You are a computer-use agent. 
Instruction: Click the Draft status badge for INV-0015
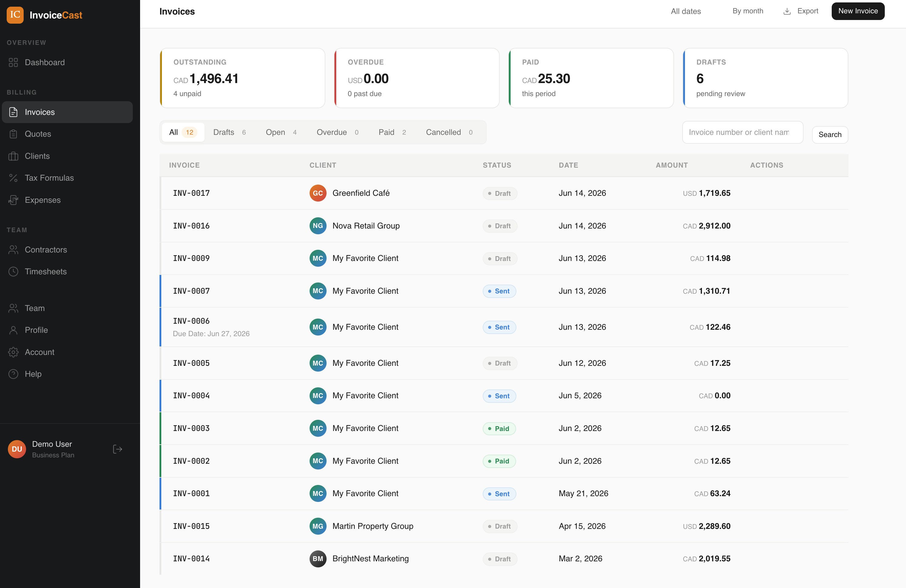[500, 526]
